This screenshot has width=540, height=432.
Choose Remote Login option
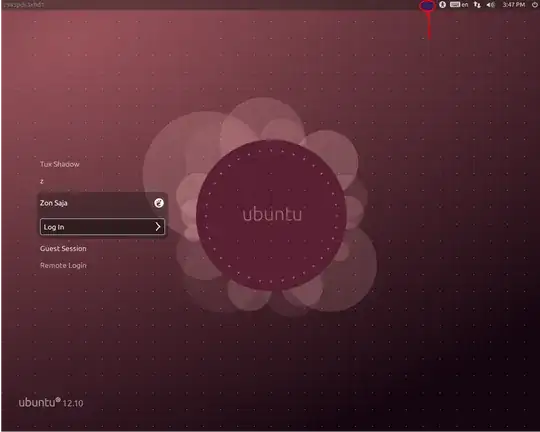pos(63,265)
